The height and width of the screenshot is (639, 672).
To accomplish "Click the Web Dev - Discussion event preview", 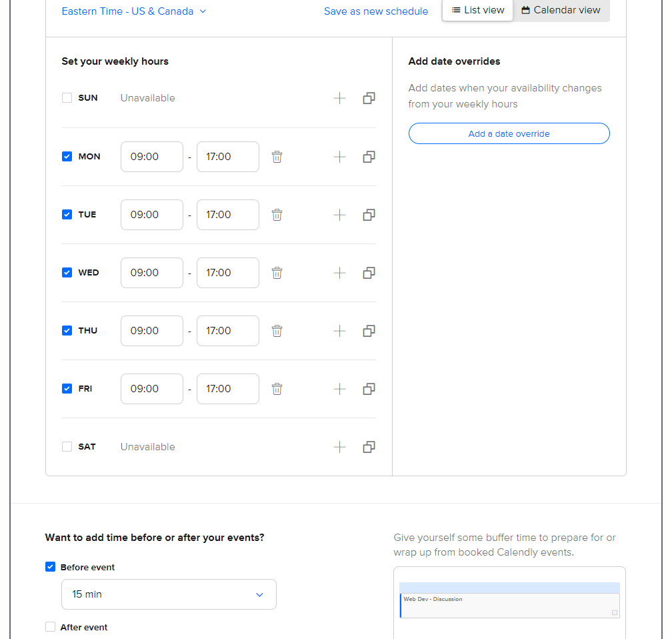I will tap(509, 606).
